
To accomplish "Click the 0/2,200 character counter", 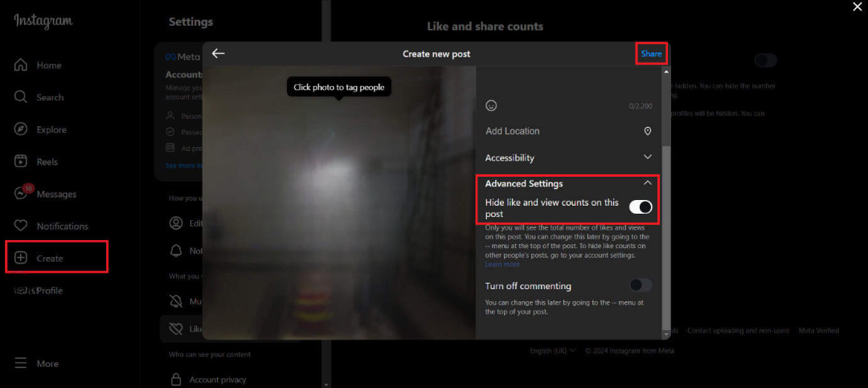I will [640, 106].
